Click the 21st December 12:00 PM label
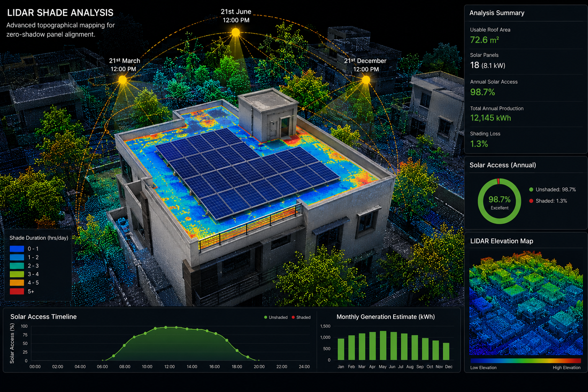The height and width of the screenshot is (392, 588). [366, 65]
